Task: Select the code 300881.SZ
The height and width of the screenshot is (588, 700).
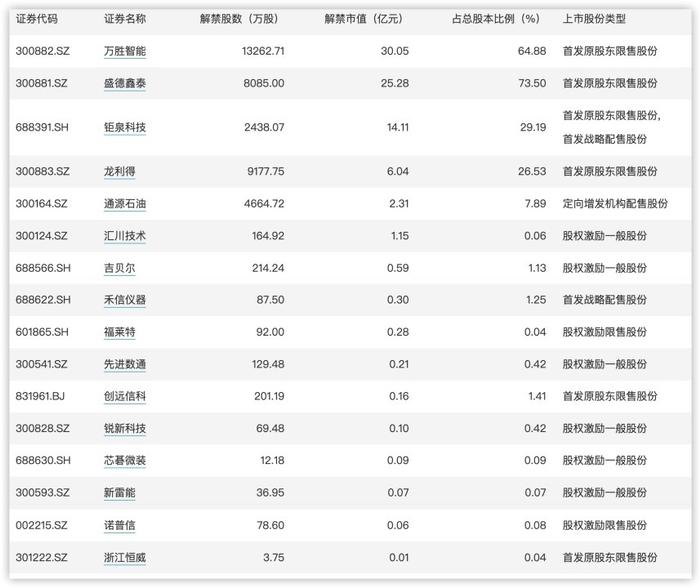Action: tap(42, 83)
